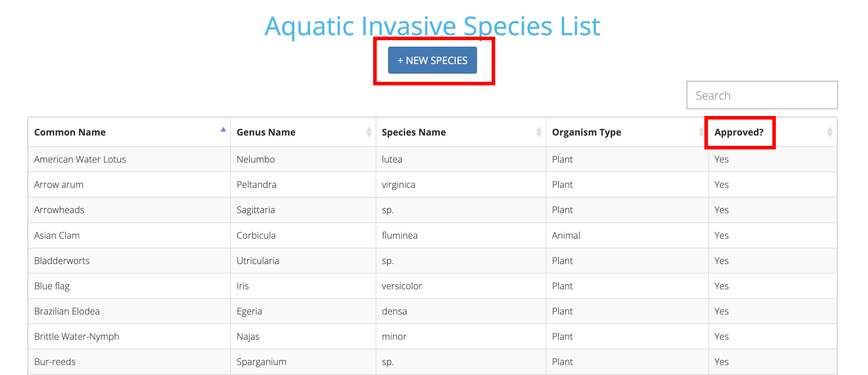This screenshot has width=868, height=375.
Task: Click the Species Name sort arrows
Action: [x=539, y=132]
